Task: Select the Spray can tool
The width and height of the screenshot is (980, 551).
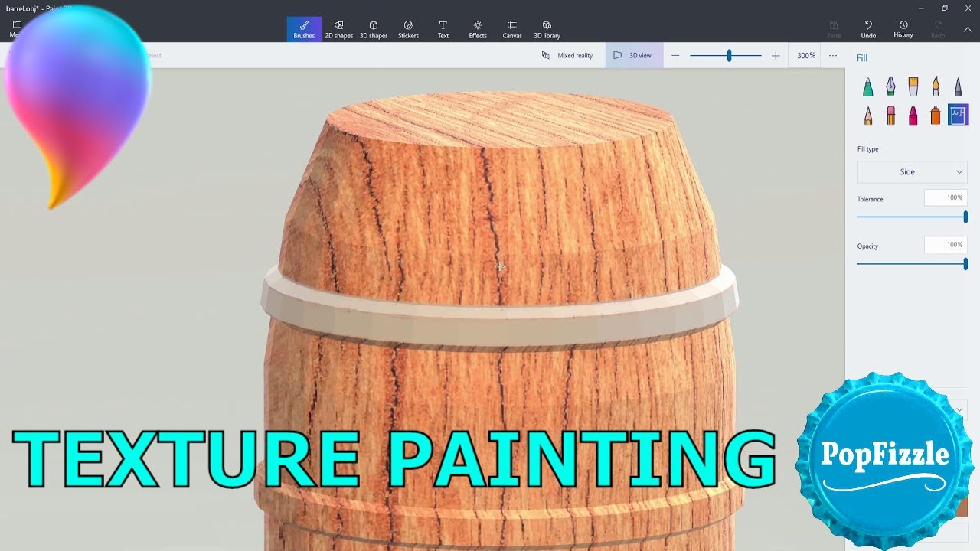Action: point(936,116)
